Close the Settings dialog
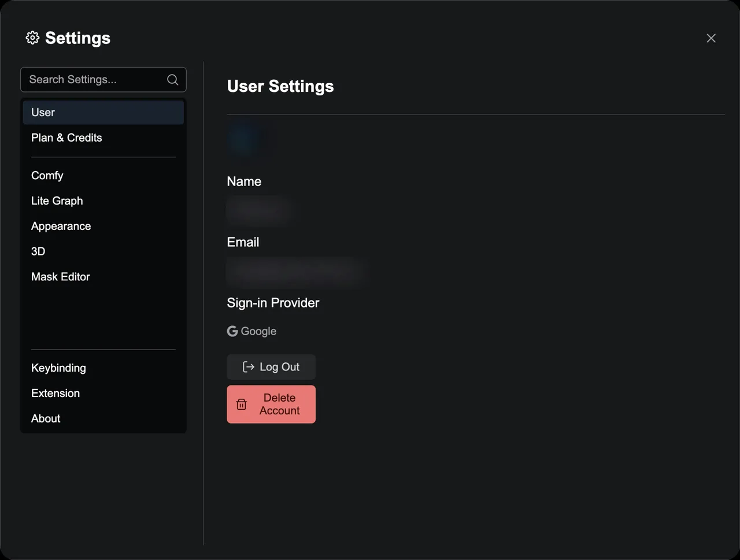740x560 pixels. pyautogui.click(x=711, y=38)
